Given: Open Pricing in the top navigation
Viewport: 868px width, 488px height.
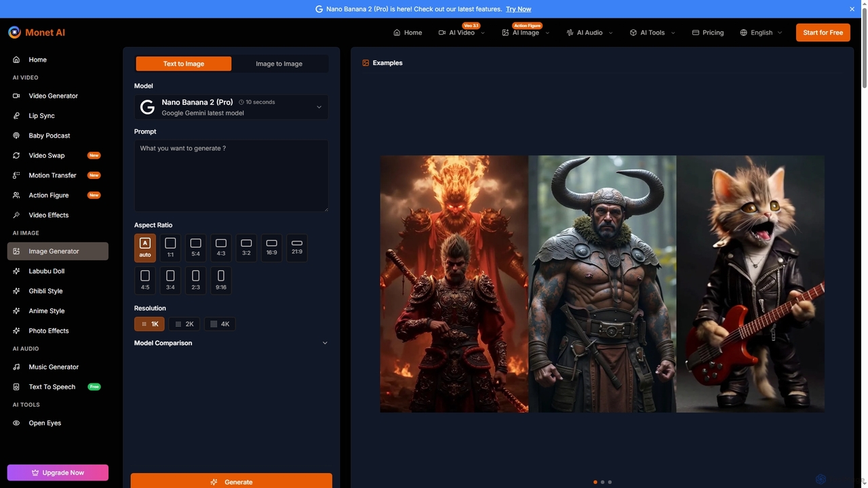Looking at the screenshot, I should (708, 33).
